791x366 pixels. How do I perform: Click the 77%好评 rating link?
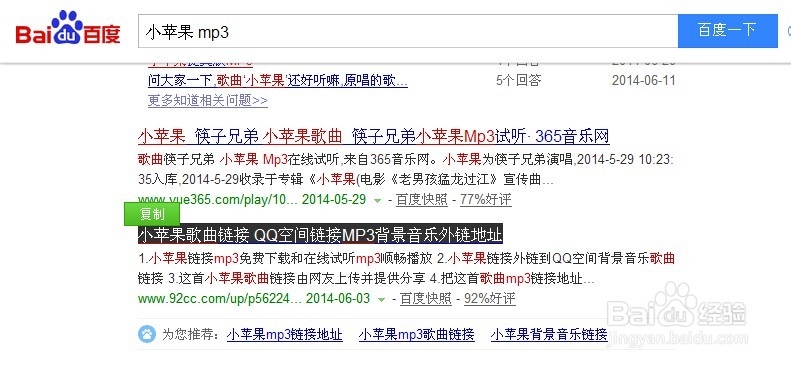click(x=486, y=200)
